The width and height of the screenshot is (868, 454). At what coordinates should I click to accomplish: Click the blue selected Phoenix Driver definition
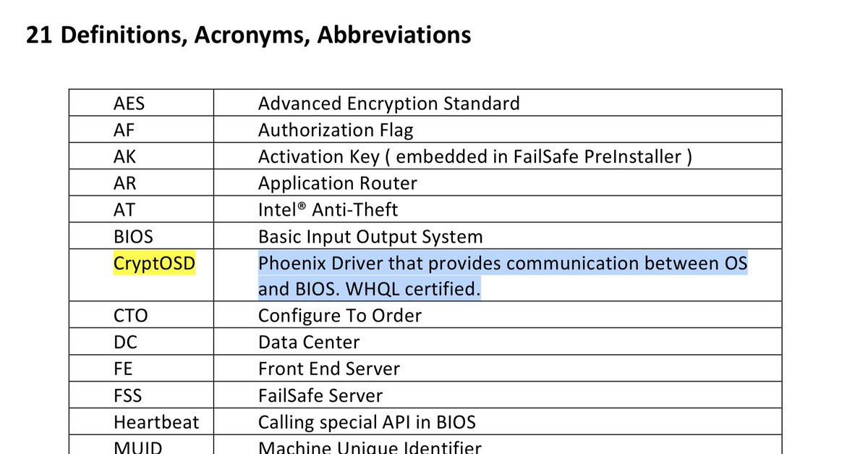click(x=503, y=276)
